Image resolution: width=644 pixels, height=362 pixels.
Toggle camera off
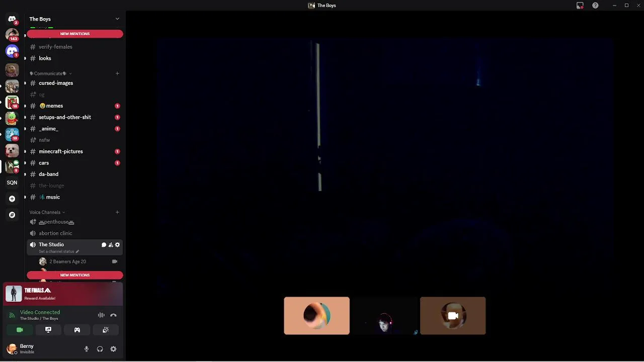click(20, 330)
